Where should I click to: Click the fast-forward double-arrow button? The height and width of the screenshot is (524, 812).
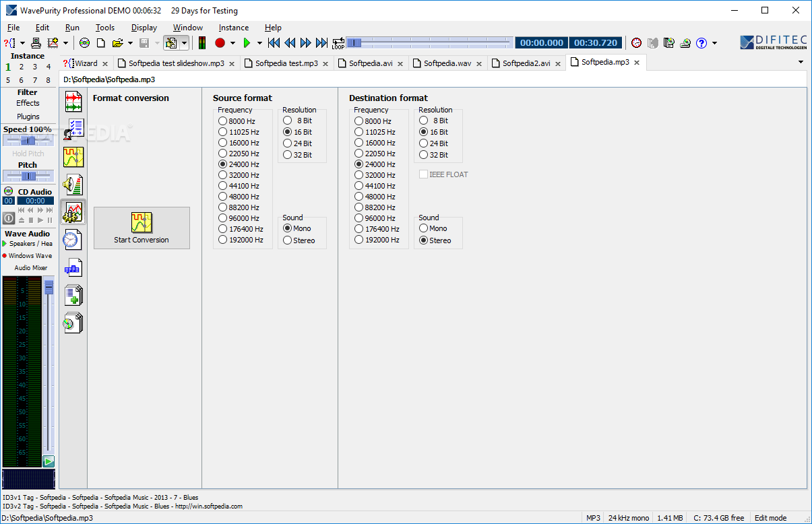(306, 43)
